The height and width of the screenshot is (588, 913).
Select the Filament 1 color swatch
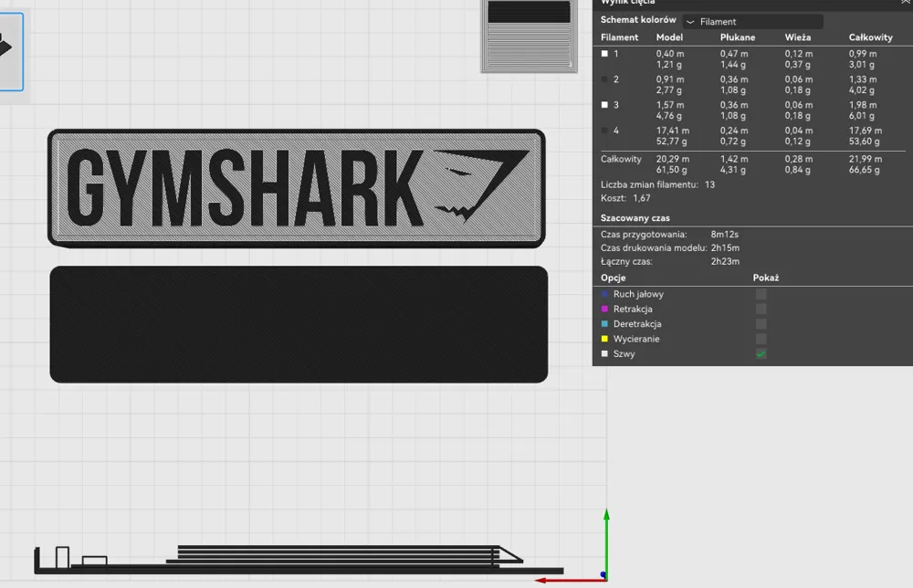(603, 53)
